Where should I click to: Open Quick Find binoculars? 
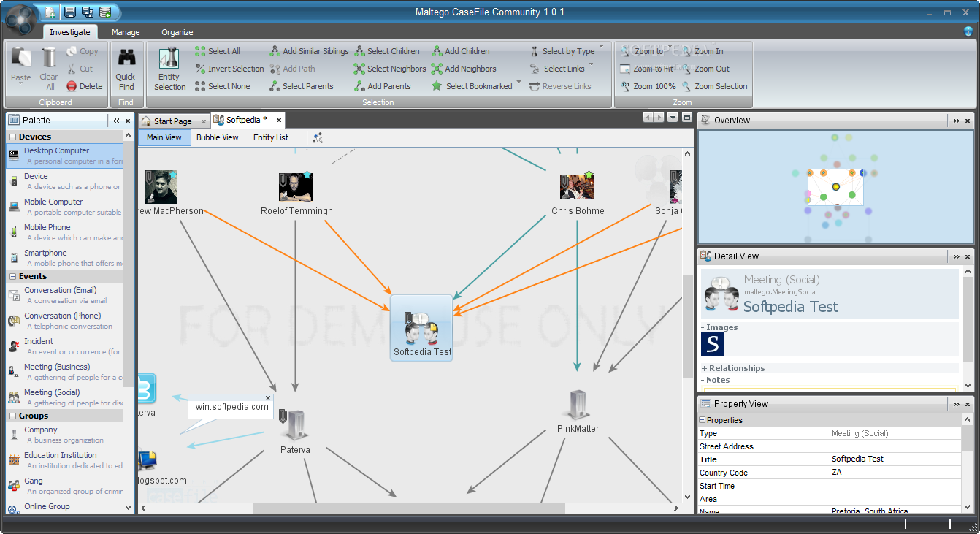click(x=126, y=69)
